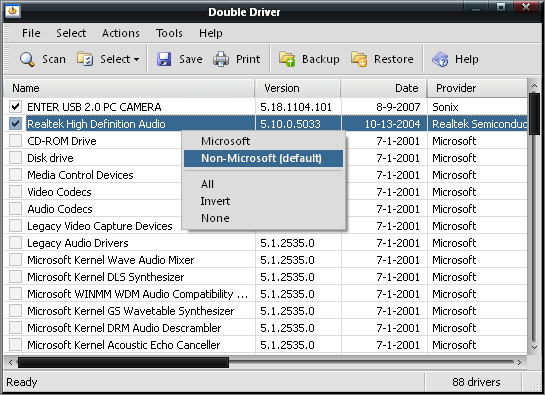Sort by the Version column header
545x395 pixels.
tap(298, 88)
